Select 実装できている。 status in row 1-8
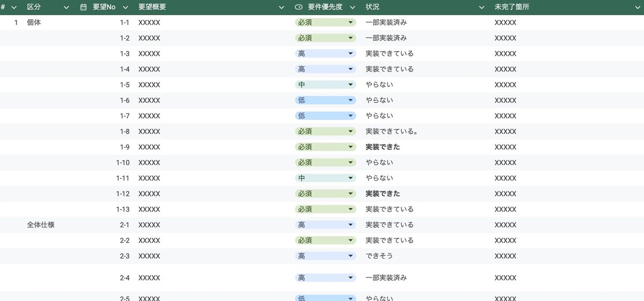Screen dimensions: 644x301 pyautogui.click(x=392, y=132)
